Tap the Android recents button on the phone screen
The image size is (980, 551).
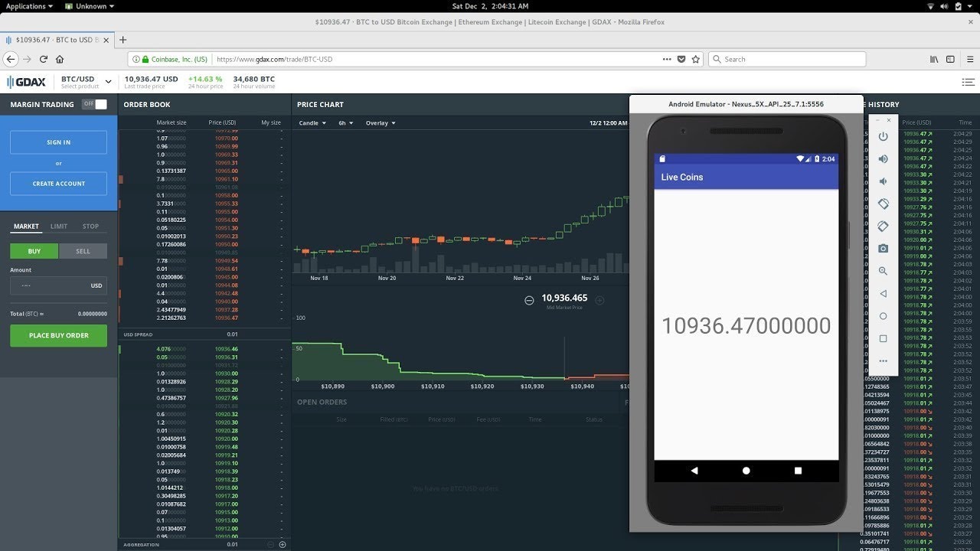click(798, 471)
